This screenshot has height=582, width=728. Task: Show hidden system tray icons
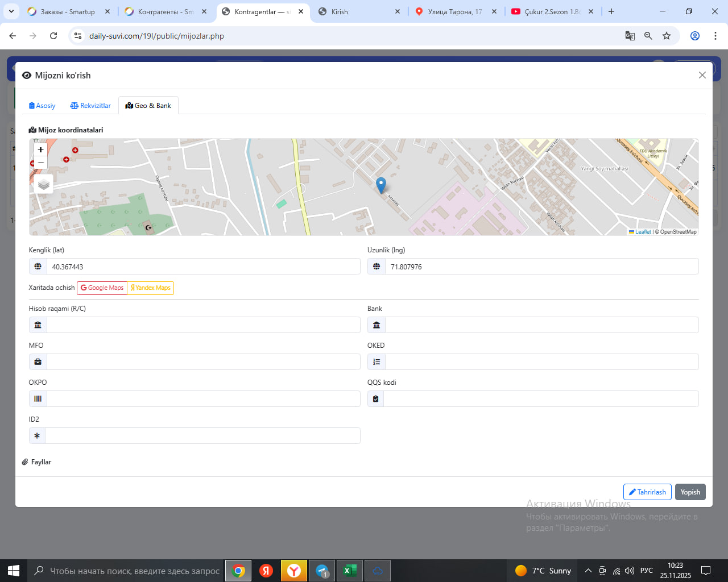588,571
